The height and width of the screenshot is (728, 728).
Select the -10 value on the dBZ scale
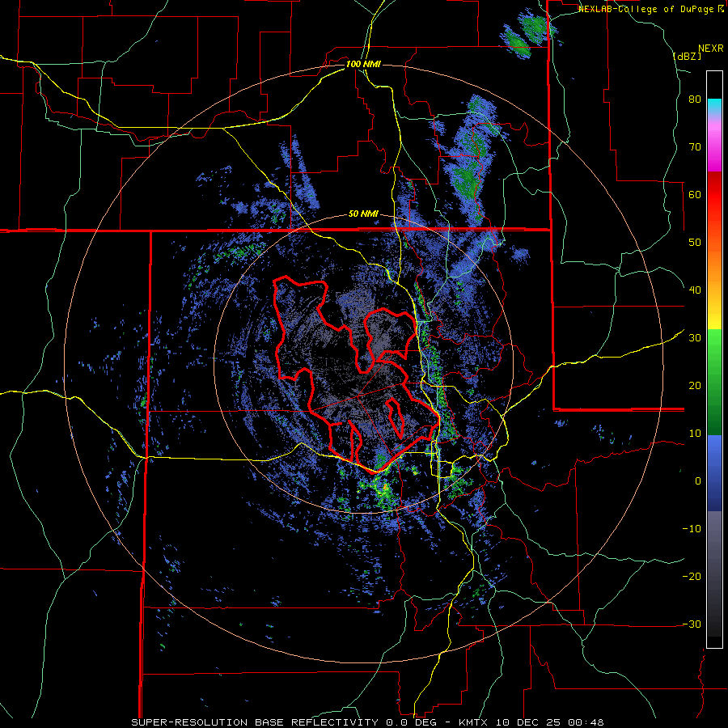[x=692, y=529]
